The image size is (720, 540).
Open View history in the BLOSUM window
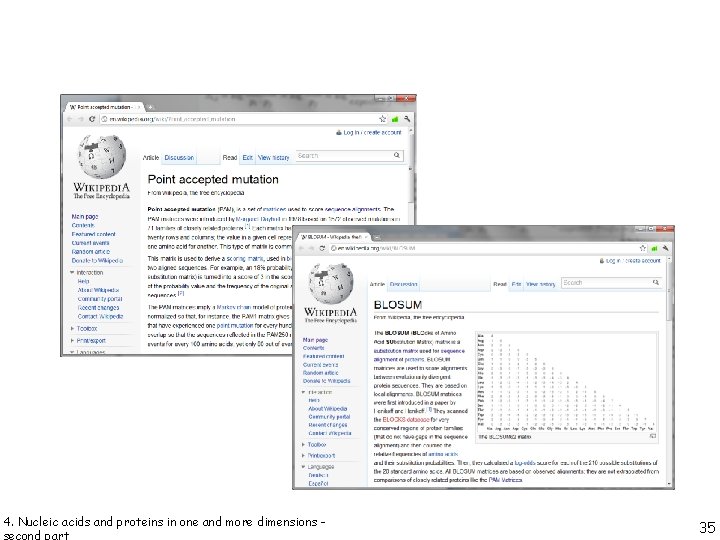click(540, 285)
